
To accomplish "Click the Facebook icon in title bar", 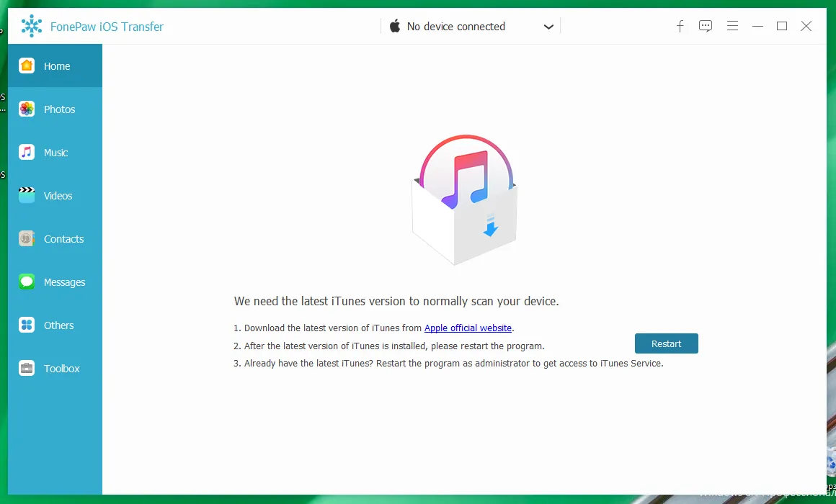I will click(680, 26).
